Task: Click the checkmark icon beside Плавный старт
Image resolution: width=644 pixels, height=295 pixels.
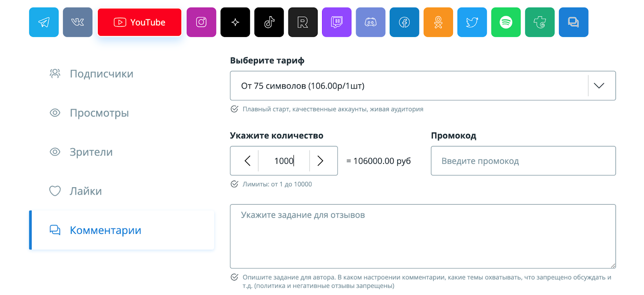Action: (x=234, y=109)
